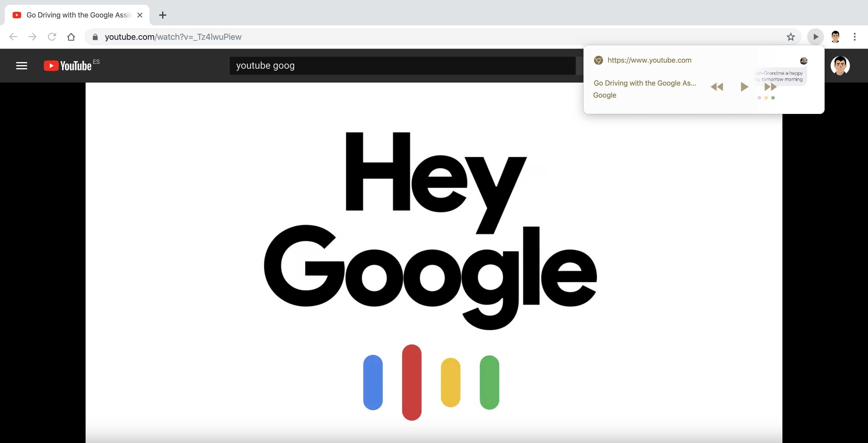Click the Google channel name in media popup

[x=605, y=95]
